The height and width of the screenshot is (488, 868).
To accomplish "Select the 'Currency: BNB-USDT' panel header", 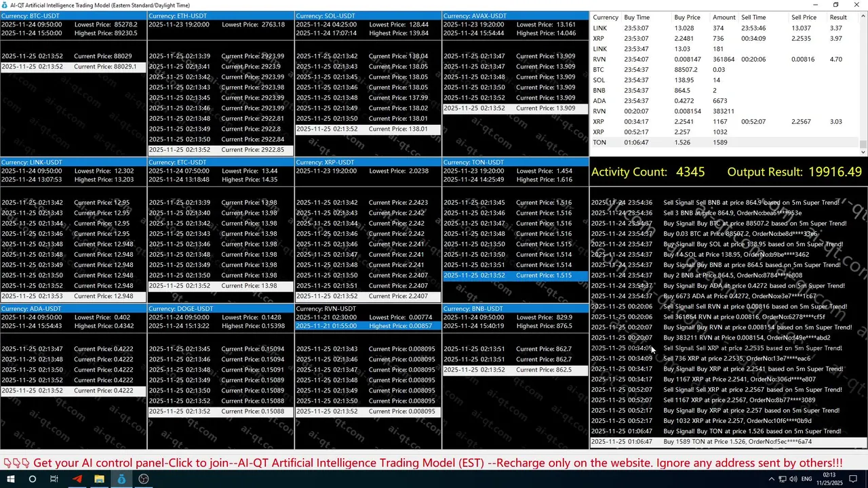I will [515, 309].
